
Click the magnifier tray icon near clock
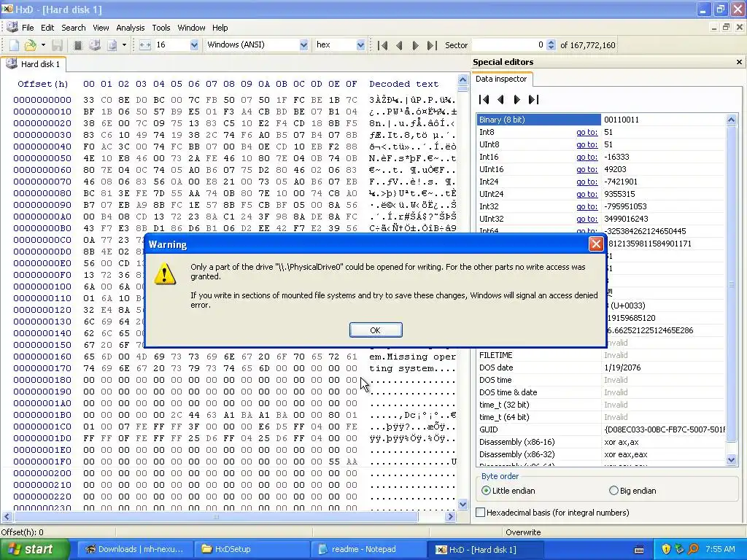pyautogui.click(x=693, y=549)
